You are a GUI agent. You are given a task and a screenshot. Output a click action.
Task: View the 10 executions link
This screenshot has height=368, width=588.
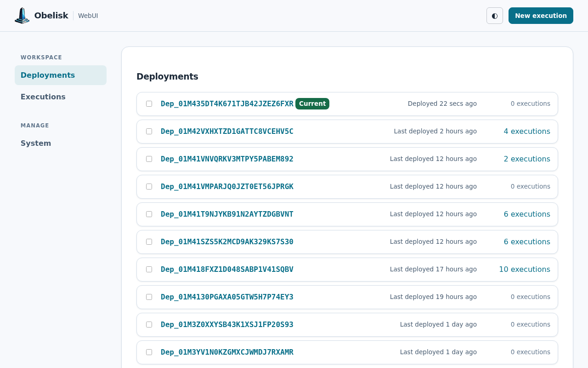pos(525,269)
